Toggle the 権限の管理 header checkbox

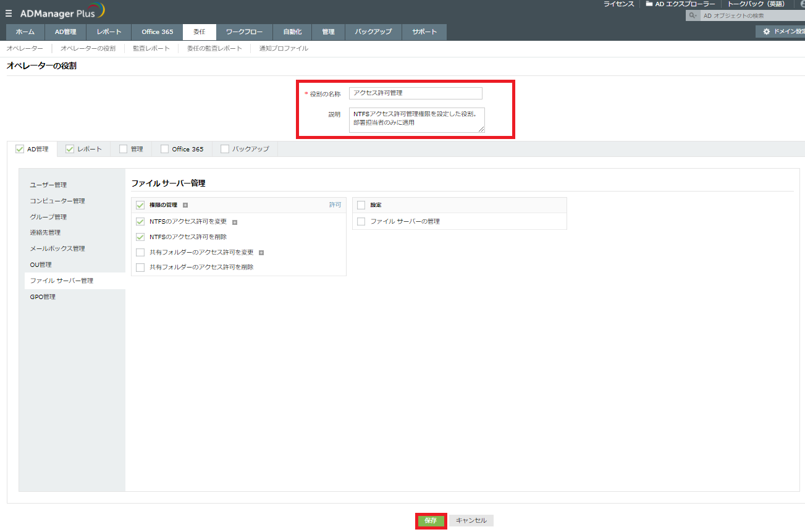[x=140, y=205]
